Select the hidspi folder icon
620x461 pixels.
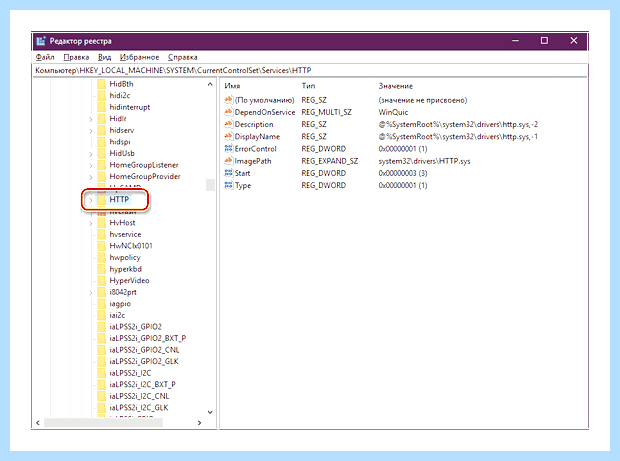pos(102,142)
